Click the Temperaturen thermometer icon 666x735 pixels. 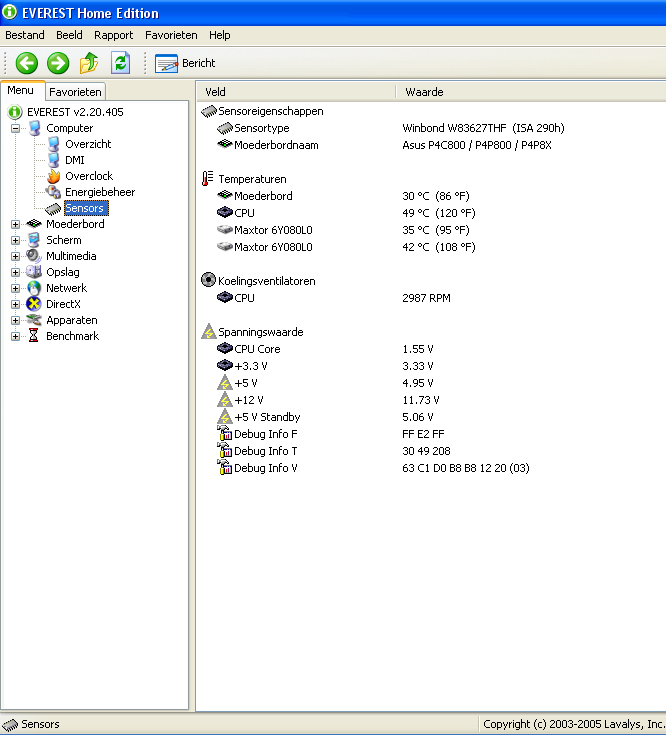tap(208, 179)
